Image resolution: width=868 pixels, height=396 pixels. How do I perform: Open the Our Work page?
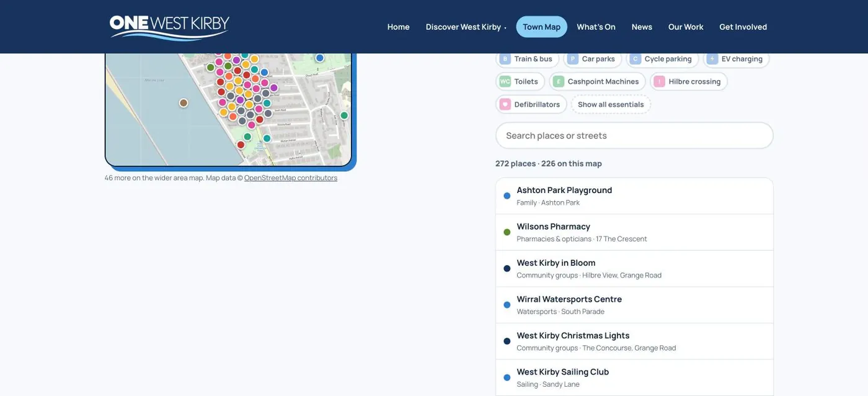[686, 27]
